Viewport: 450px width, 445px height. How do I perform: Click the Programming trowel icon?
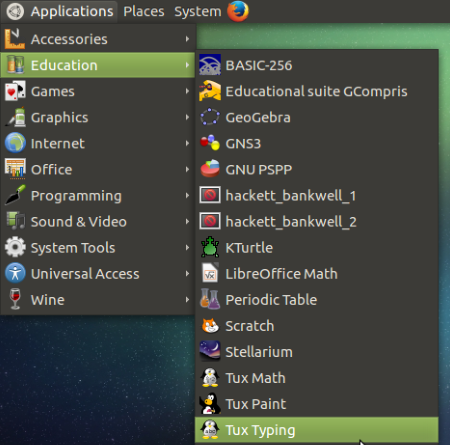pyautogui.click(x=15, y=195)
